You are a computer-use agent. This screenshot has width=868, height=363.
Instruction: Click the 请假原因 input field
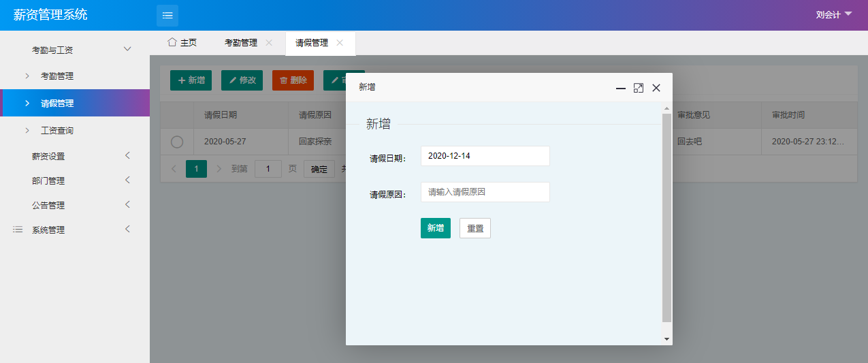coord(485,192)
